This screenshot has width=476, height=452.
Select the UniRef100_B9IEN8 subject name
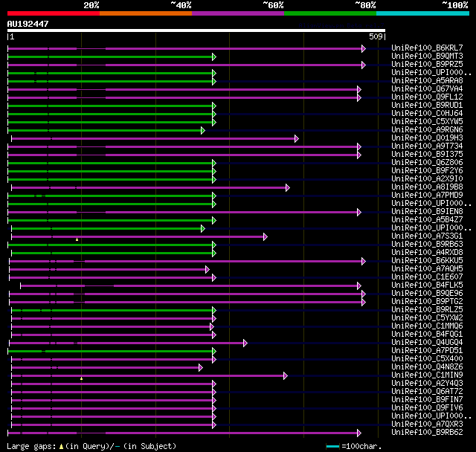point(427,211)
